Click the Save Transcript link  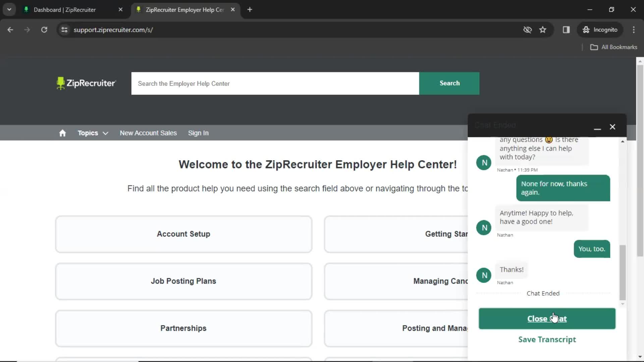[547, 340]
